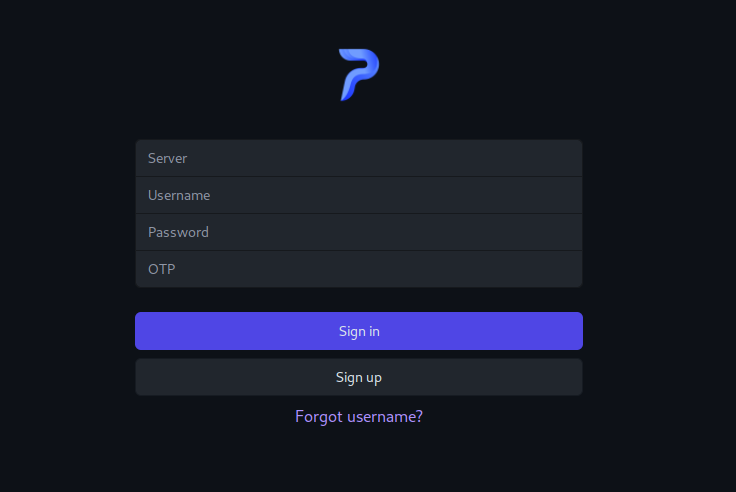Set focus on the account password box
This screenshot has width=736, height=492.
[x=359, y=232]
